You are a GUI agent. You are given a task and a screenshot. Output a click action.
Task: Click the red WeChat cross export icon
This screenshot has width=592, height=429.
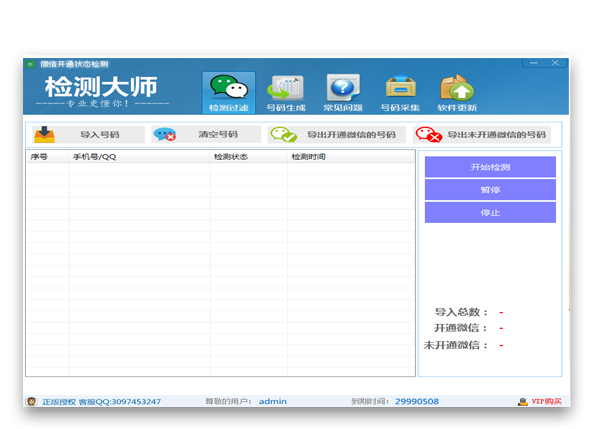tap(429, 134)
